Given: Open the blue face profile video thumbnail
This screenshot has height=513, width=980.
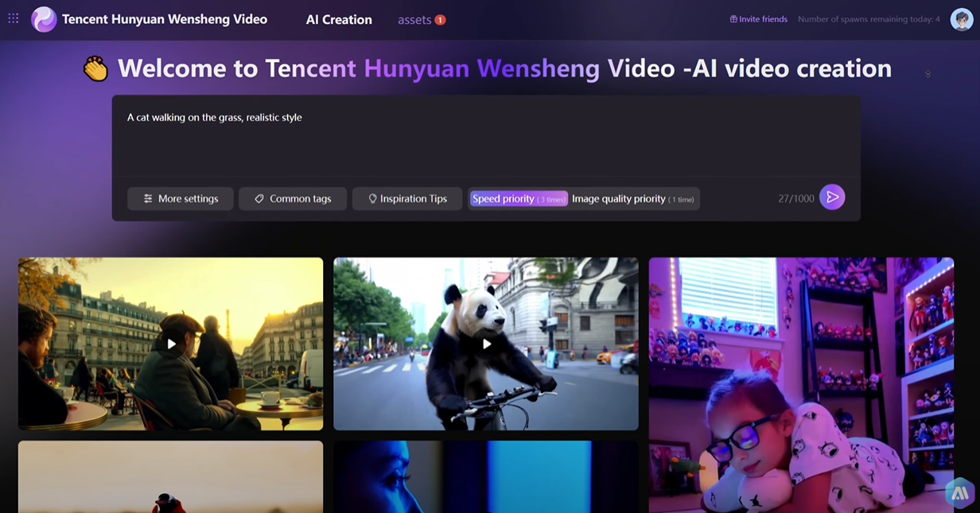Looking at the screenshot, I should [486, 477].
